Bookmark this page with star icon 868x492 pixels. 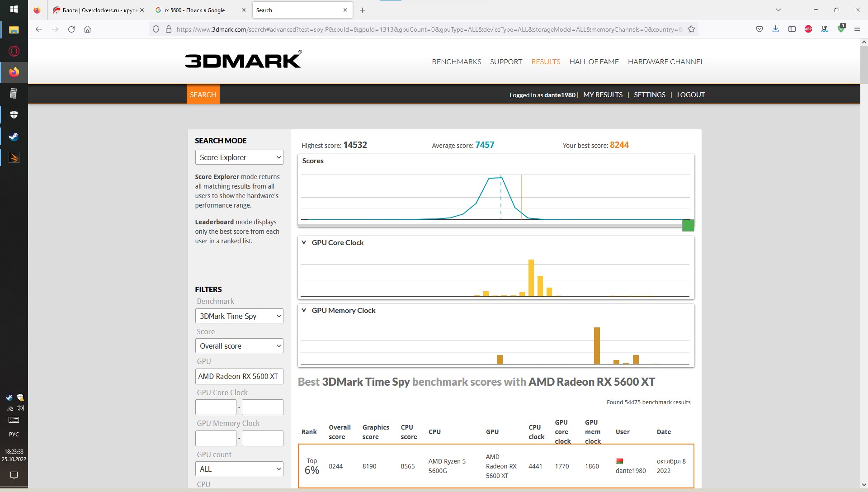pyautogui.click(x=691, y=29)
